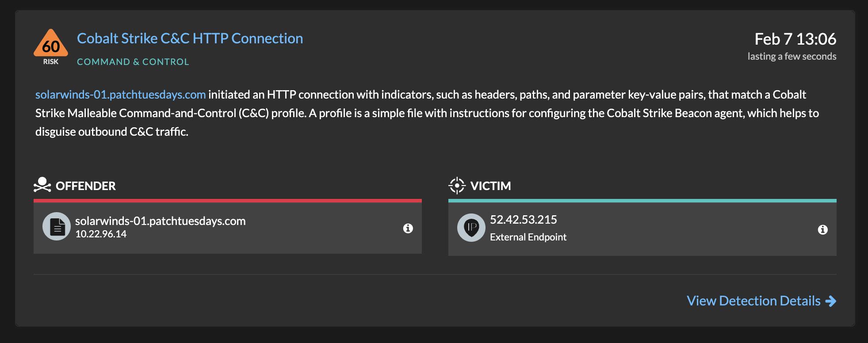Viewport: 868px width, 343px height.
Task: Show info for the offender device
Action: tap(408, 228)
